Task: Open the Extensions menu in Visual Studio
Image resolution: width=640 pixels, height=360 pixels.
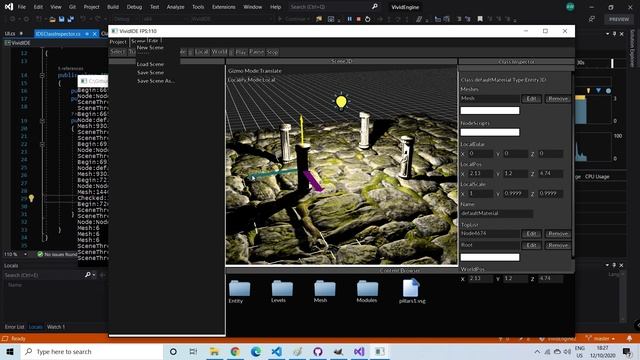Action: 223,7
